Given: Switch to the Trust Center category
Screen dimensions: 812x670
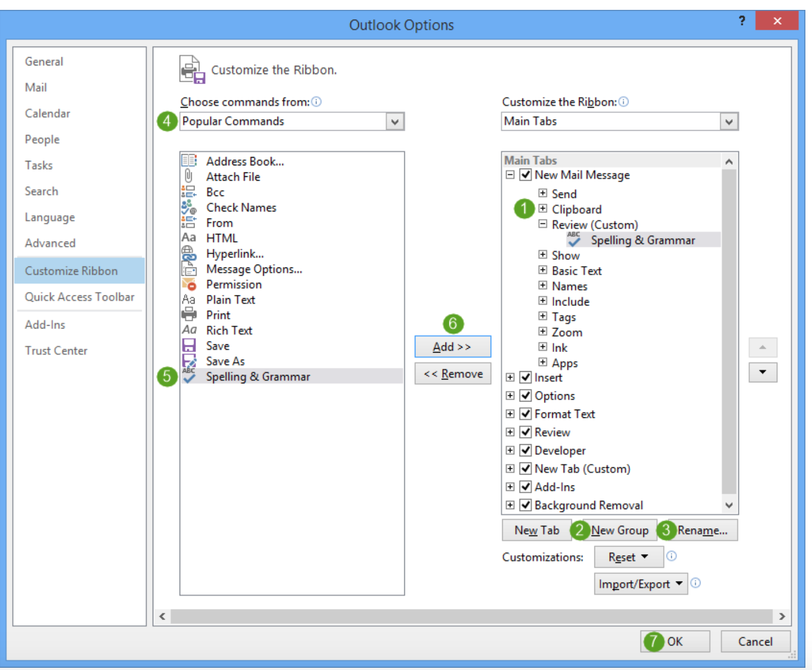Looking at the screenshot, I should pyautogui.click(x=56, y=350).
